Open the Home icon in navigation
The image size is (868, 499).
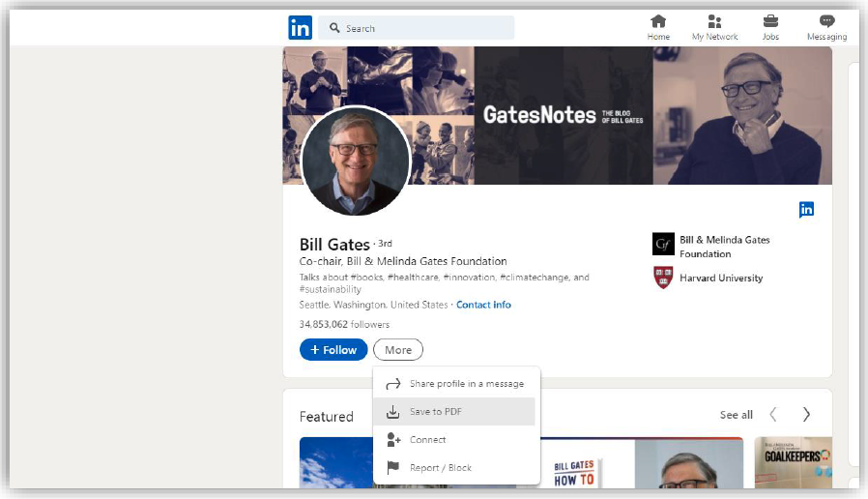point(658,21)
